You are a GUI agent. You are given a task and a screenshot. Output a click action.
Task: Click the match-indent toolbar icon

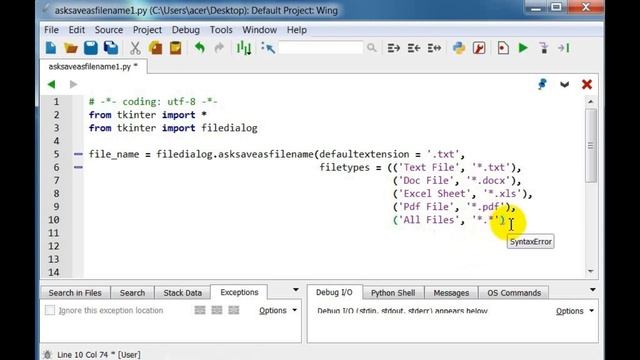pyautogui.click(x=434, y=48)
